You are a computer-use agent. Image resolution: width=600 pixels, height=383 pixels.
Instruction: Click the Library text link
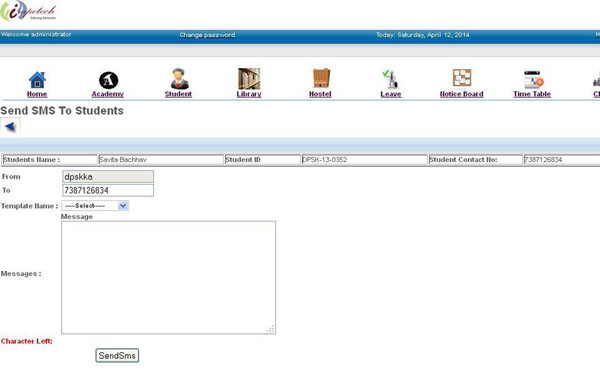pos(249,94)
